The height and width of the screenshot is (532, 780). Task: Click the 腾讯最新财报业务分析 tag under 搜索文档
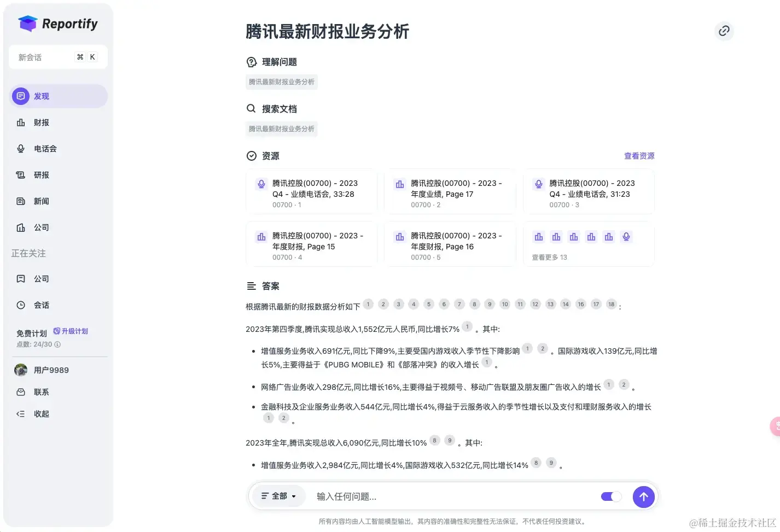coord(282,129)
